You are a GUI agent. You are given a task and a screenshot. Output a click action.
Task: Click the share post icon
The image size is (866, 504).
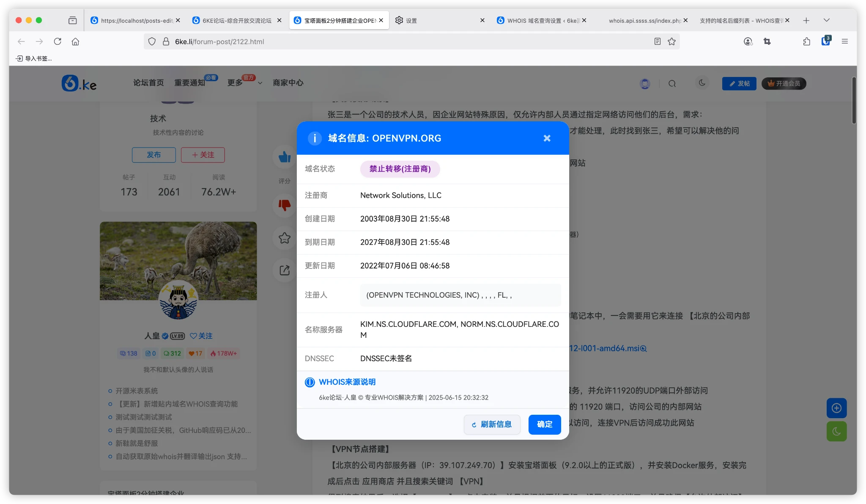285,270
